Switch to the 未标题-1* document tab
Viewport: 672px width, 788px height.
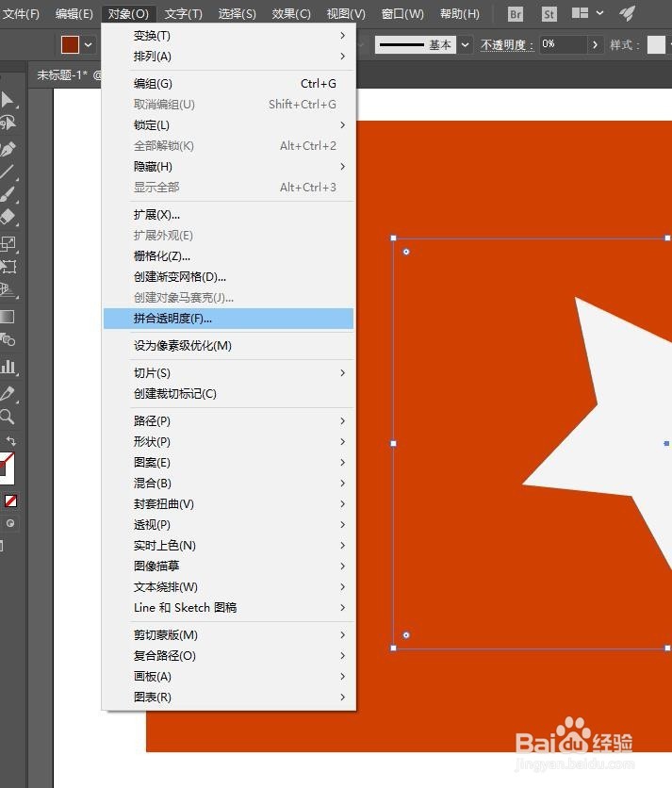coord(65,75)
